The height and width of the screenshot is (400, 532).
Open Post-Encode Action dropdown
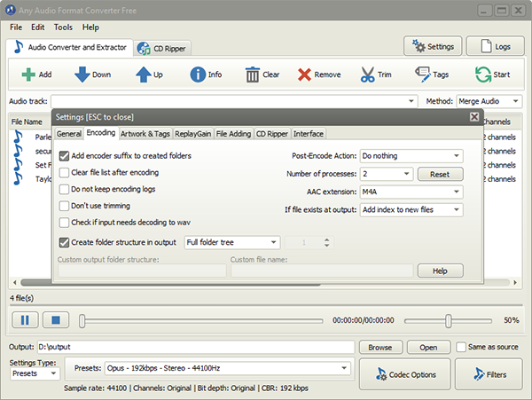411,156
